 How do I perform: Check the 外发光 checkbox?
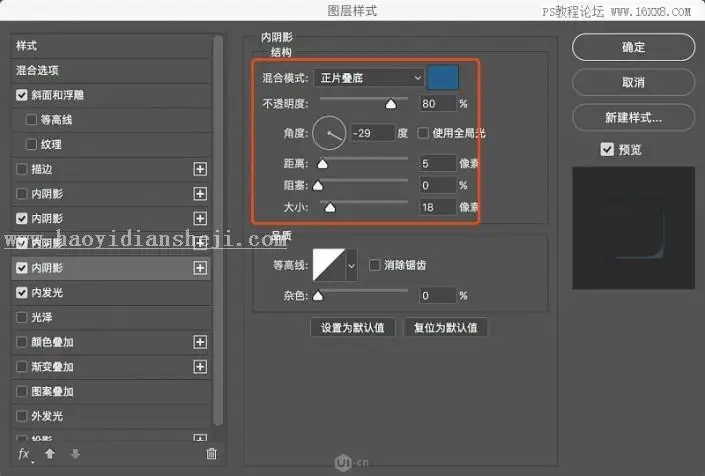(21, 416)
